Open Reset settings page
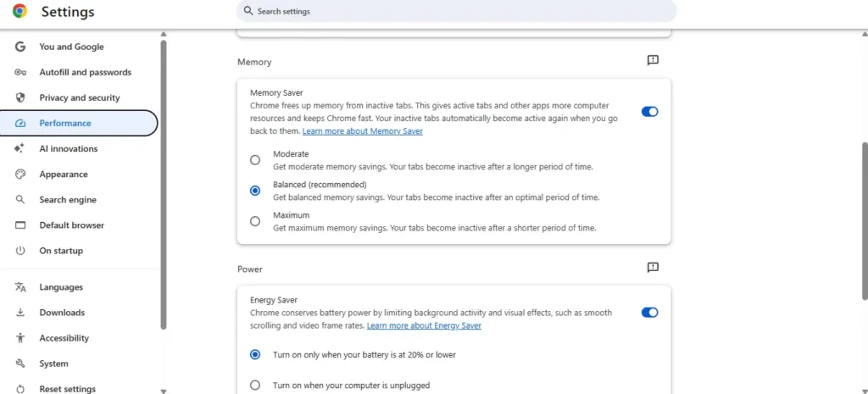The height and width of the screenshot is (394, 868). coord(68,388)
